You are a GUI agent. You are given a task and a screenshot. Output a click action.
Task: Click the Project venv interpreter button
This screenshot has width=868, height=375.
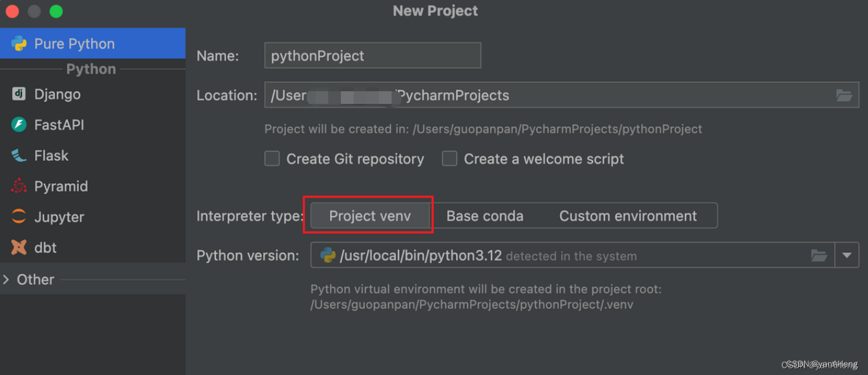(369, 215)
